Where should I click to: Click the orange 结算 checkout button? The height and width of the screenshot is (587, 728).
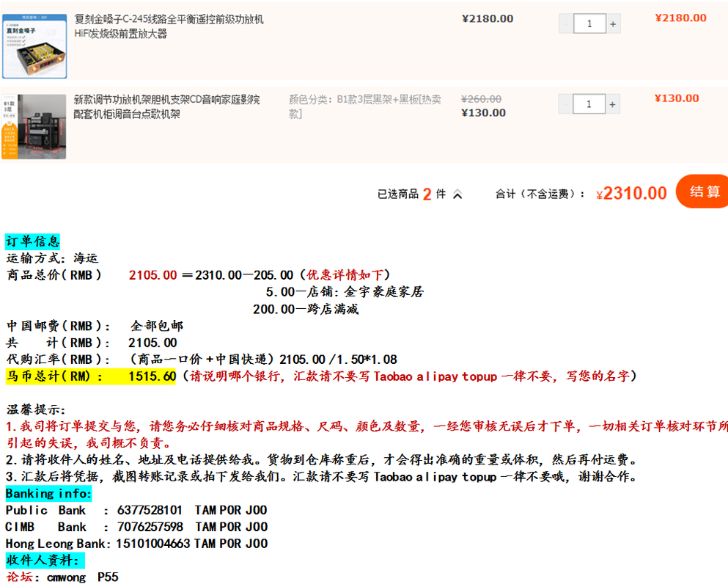[x=702, y=191]
